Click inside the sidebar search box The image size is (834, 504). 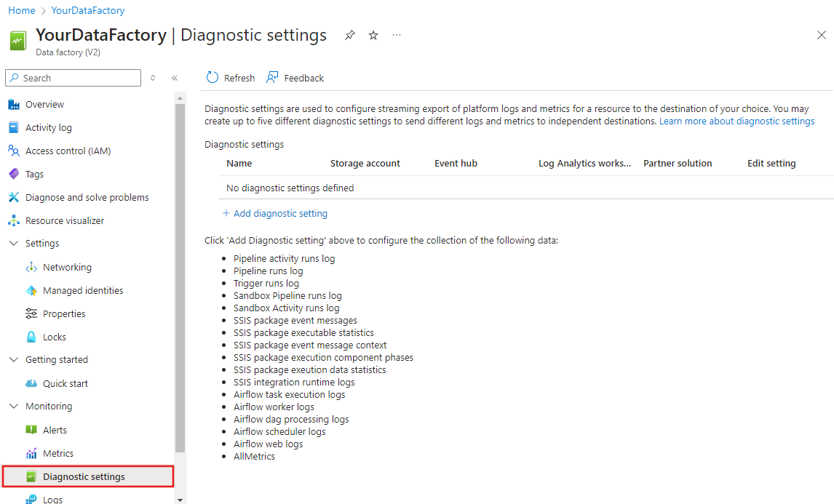(x=73, y=77)
